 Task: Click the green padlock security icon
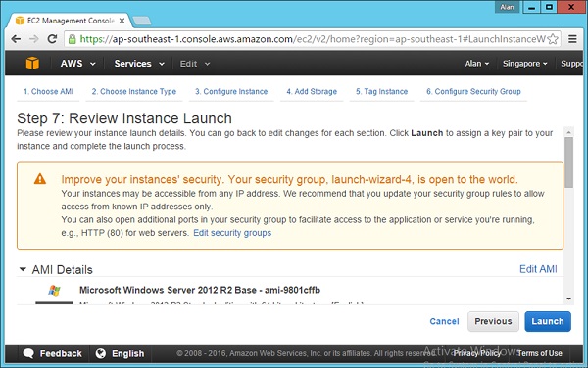(72, 39)
